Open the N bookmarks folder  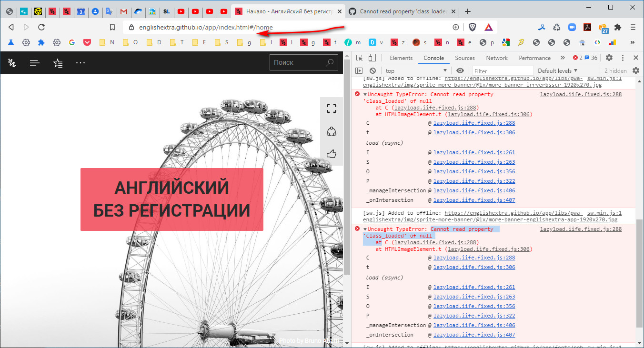107,42
